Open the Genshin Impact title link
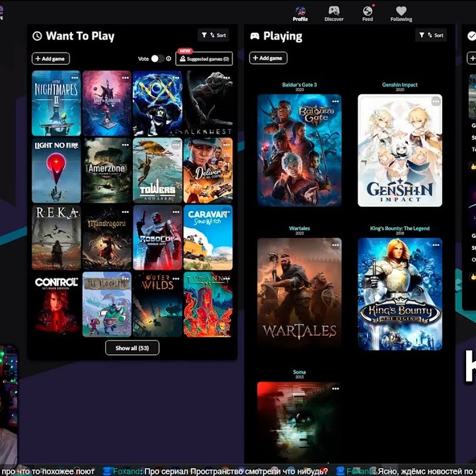Viewport: 476px width, 476px height. [399, 85]
